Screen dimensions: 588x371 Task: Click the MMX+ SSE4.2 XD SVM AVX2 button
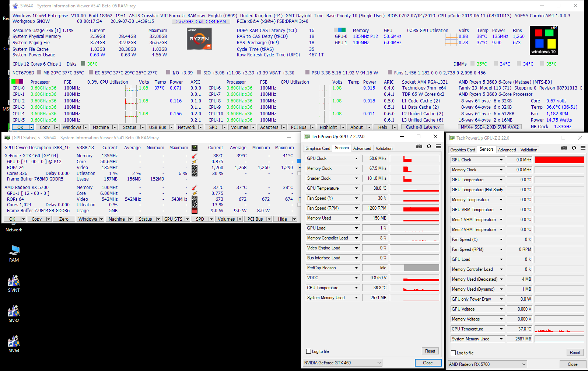(x=490, y=127)
